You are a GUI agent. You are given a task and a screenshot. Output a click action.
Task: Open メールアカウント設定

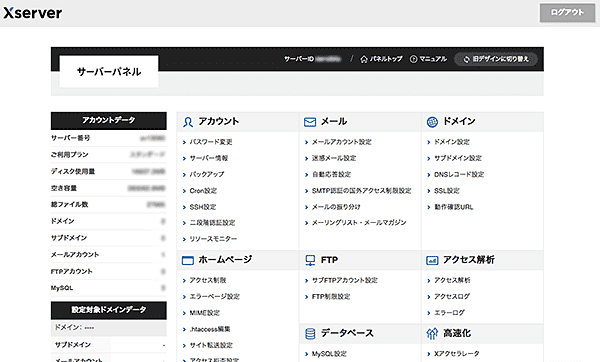click(x=341, y=142)
